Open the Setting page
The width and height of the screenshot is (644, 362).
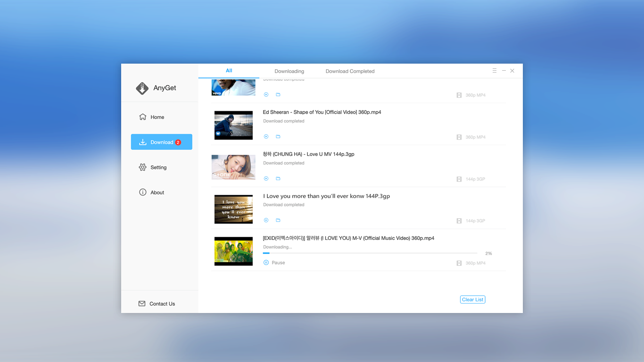[x=153, y=167]
